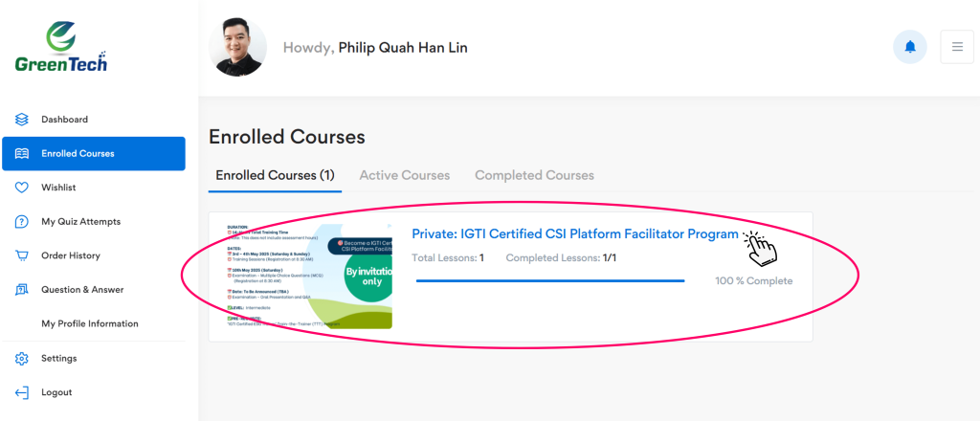980x421 pixels.
Task: Open the IGTI Certified CSI Platform course link
Action: tap(574, 233)
